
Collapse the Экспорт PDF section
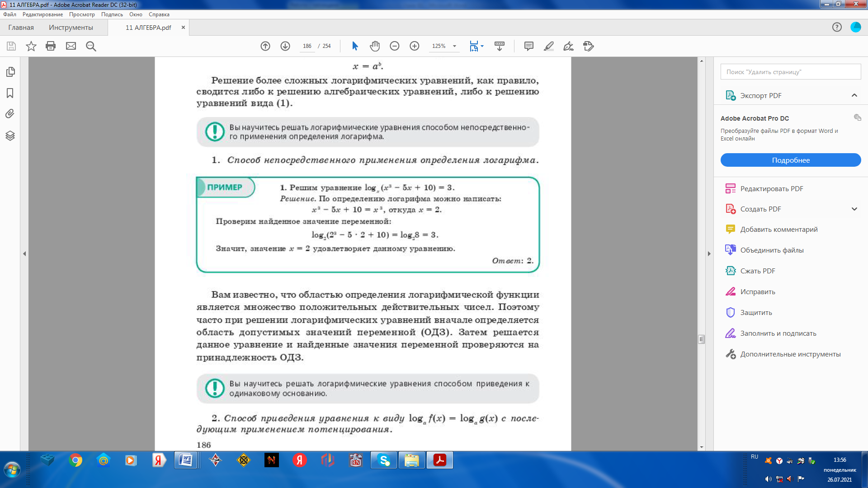tap(854, 95)
